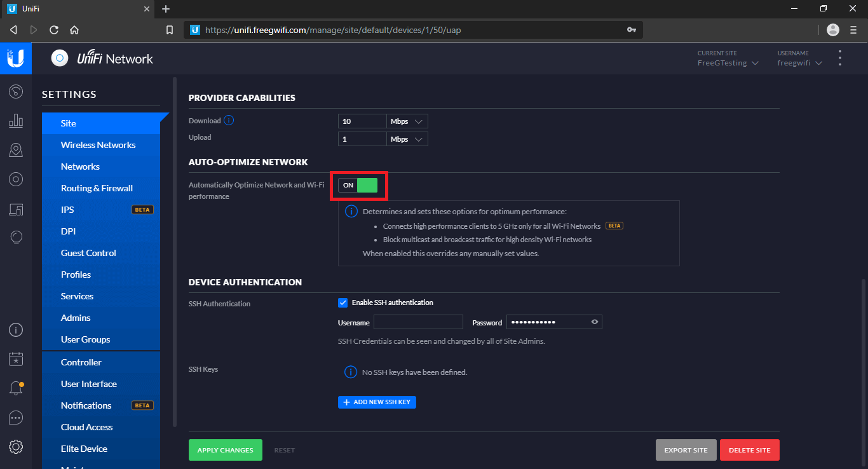Open saved passwords key icon in address bar
The width and height of the screenshot is (868, 469).
[x=631, y=30]
